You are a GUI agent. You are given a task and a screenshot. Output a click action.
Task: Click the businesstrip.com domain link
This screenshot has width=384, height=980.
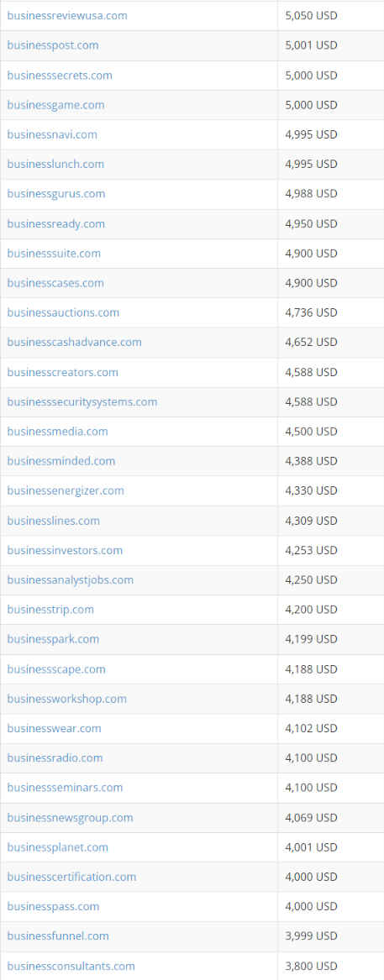point(50,610)
